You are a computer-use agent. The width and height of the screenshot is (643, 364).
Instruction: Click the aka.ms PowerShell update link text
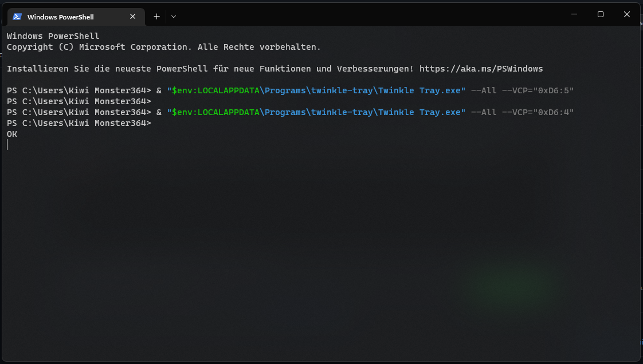point(481,68)
